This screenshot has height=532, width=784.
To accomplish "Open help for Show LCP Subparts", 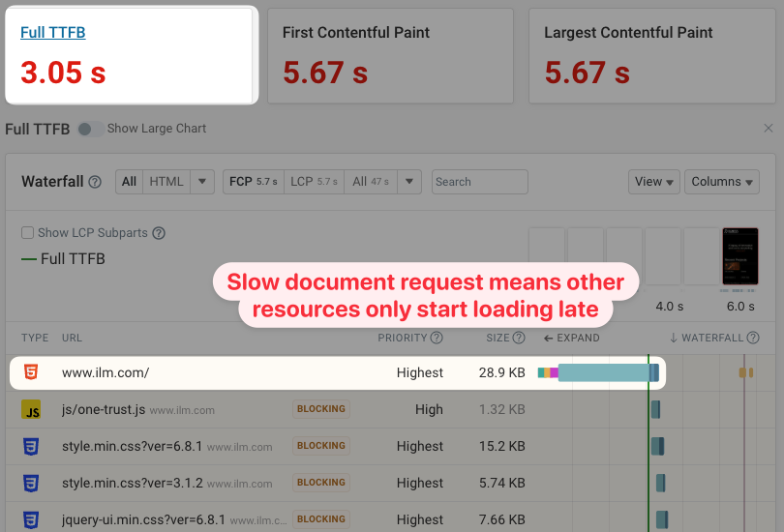I will [x=159, y=233].
